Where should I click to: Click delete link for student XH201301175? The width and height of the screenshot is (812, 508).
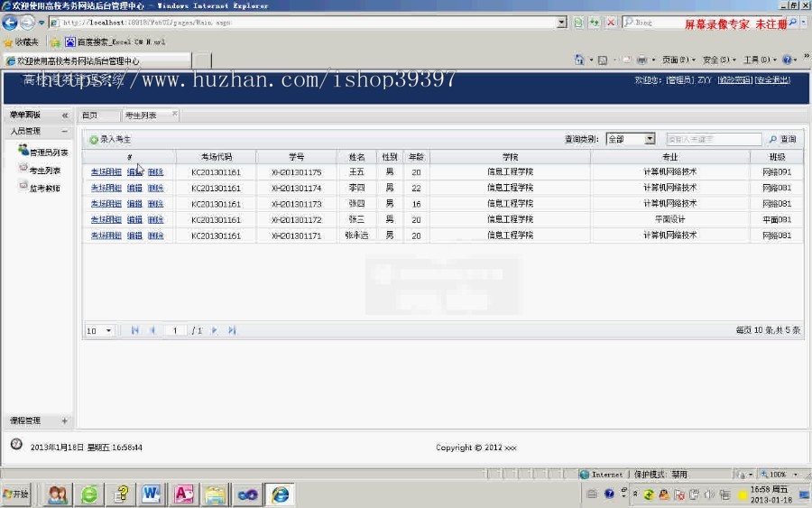(x=155, y=172)
